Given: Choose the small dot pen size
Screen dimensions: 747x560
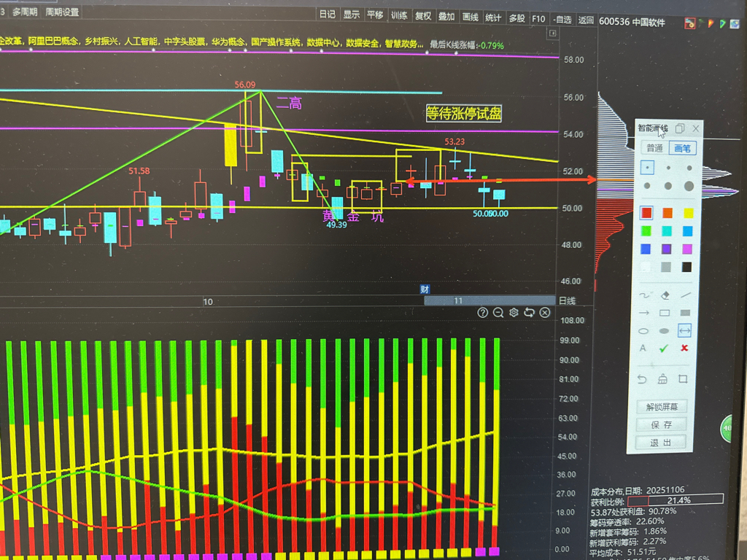Looking at the screenshot, I should (x=668, y=168).
